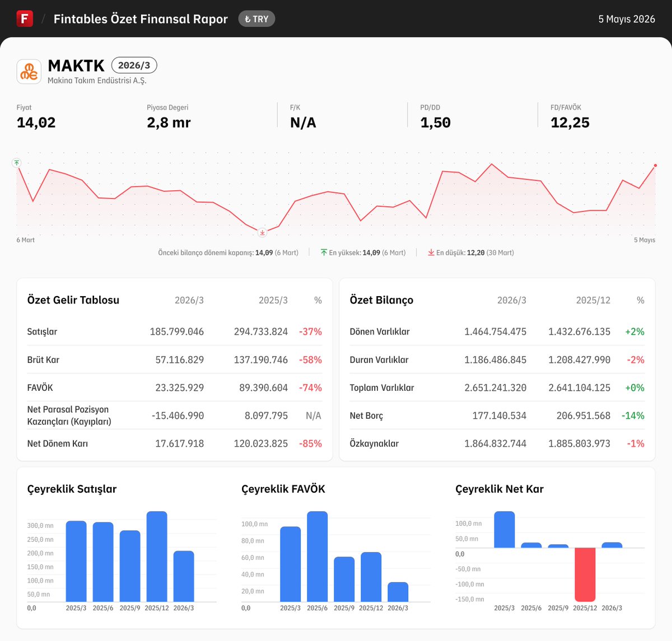Click Net Borç change -14%
The width and height of the screenshot is (672, 641).
point(633,415)
